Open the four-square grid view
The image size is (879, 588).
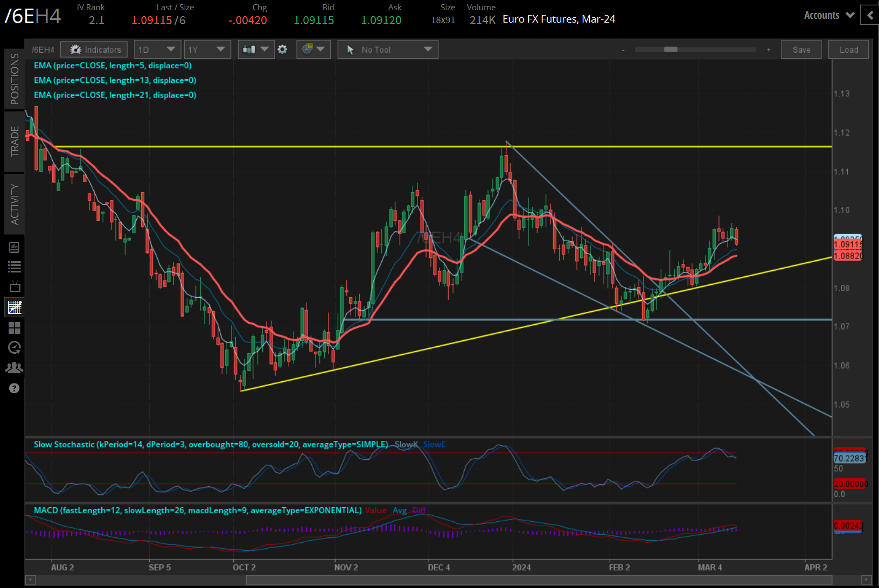tap(15, 328)
